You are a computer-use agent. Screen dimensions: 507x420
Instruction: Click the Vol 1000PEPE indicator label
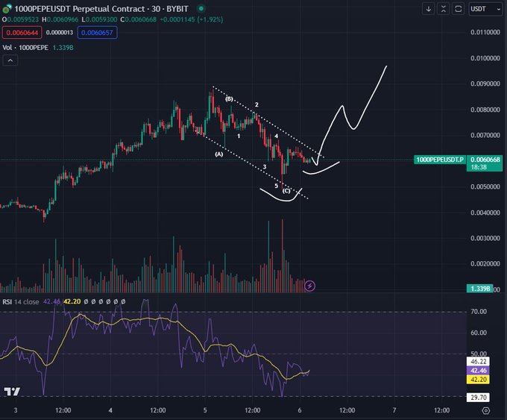pos(25,48)
